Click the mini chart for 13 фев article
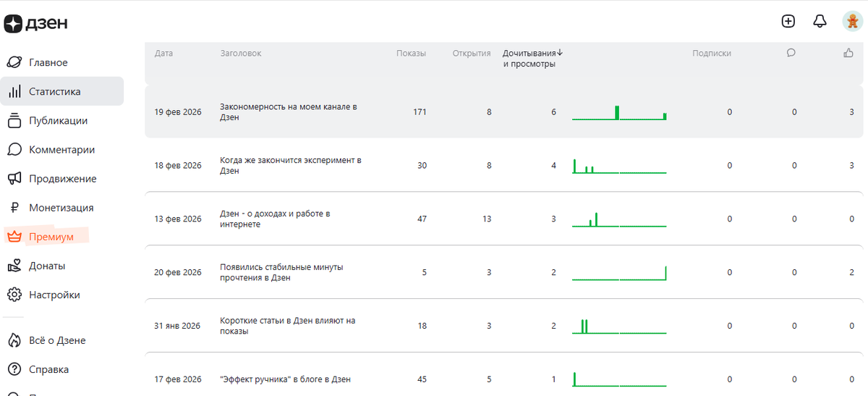The height and width of the screenshot is (396, 868). coord(618,219)
